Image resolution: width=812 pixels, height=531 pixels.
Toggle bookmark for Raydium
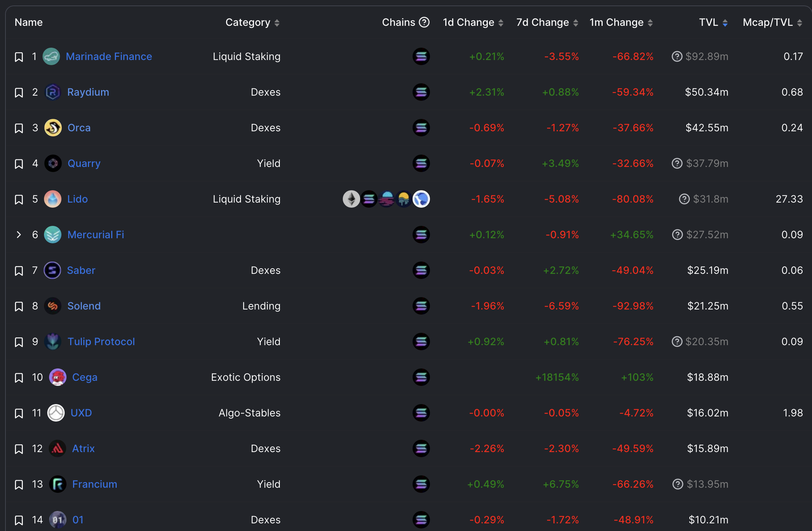tap(19, 92)
